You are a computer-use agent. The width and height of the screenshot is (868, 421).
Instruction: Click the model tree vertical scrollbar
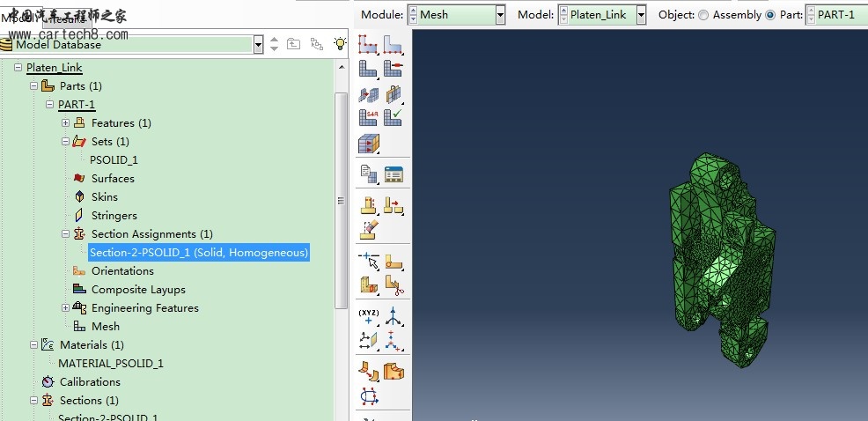tap(342, 201)
